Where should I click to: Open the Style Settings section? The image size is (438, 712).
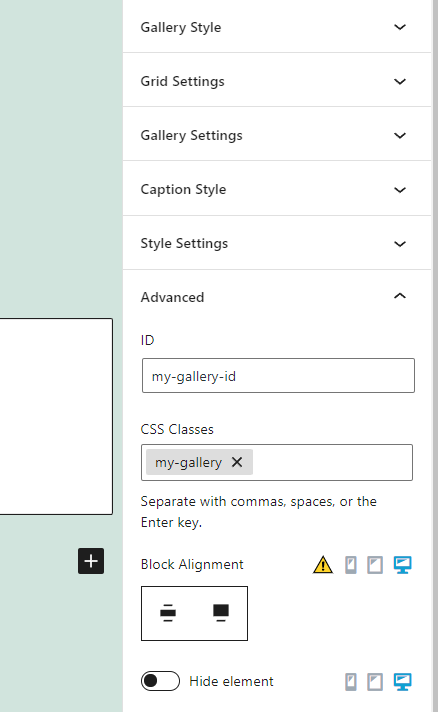(277, 243)
